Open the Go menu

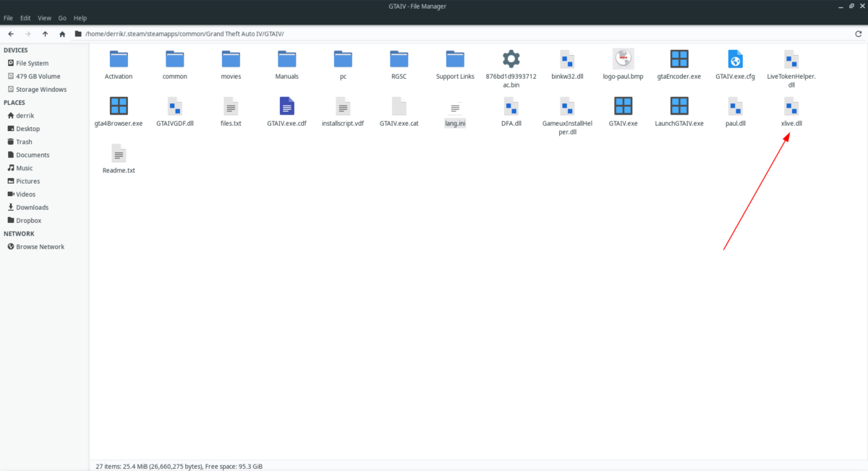click(62, 17)
